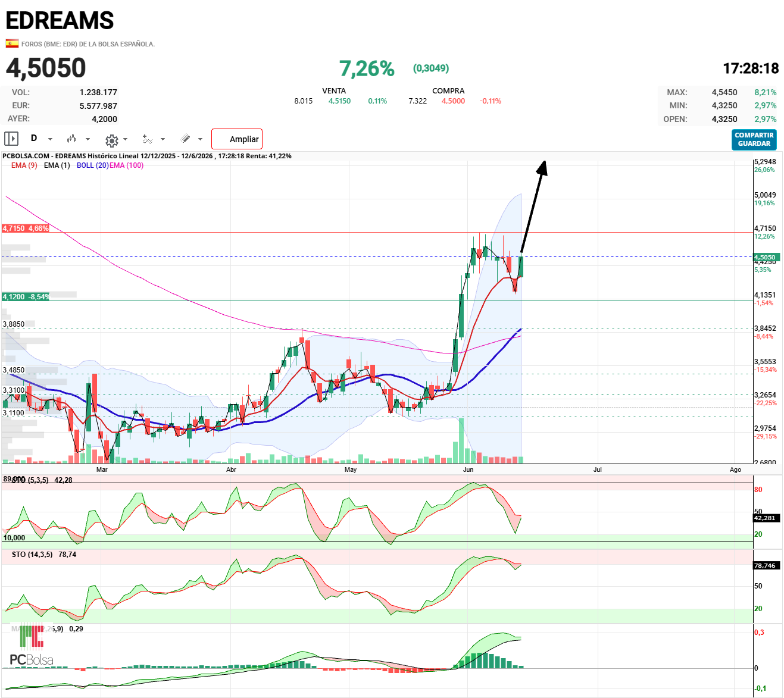The width and height of the screenshot is (784, 698).
Task: Click the Jul label on time axis
Action: (598, 469)
